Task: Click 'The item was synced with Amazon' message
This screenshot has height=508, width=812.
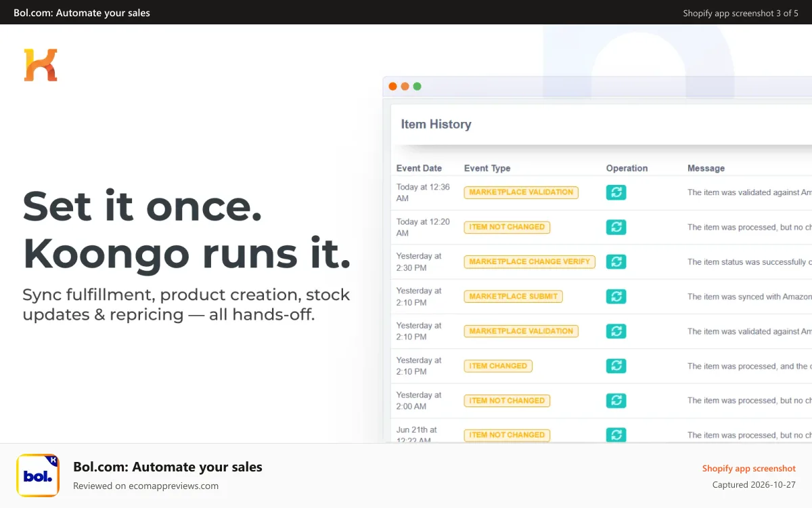Action: (x=750, y=296)
